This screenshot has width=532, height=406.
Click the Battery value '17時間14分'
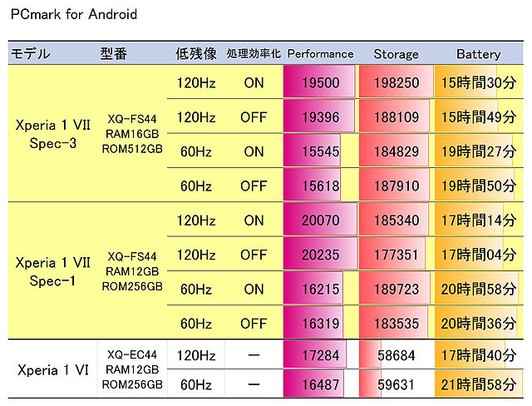[479, 220]
